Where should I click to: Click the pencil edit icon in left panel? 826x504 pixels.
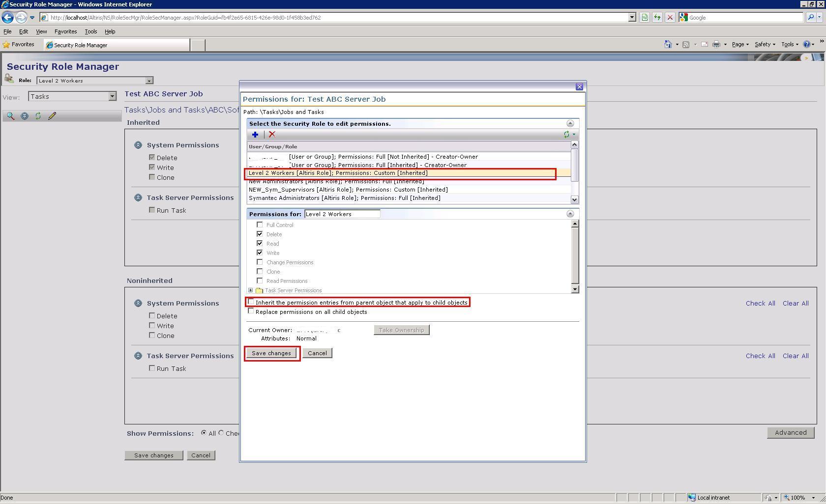point(52,116)
